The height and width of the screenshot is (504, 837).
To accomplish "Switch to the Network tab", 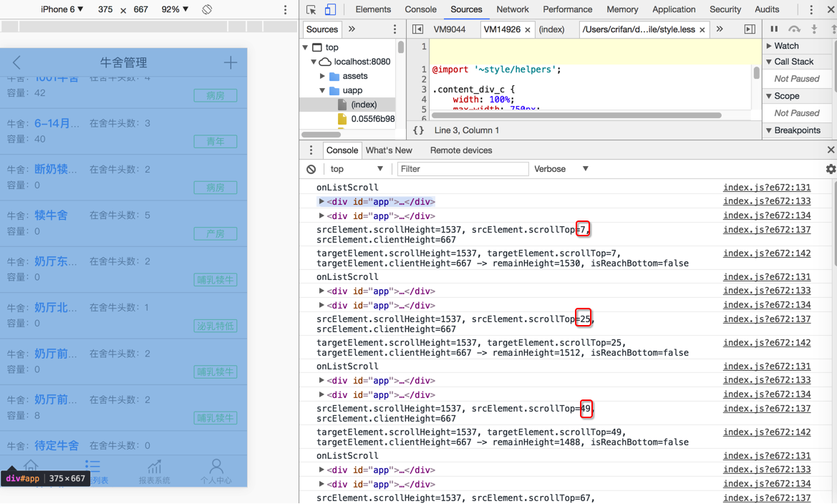I will [513, 9].
